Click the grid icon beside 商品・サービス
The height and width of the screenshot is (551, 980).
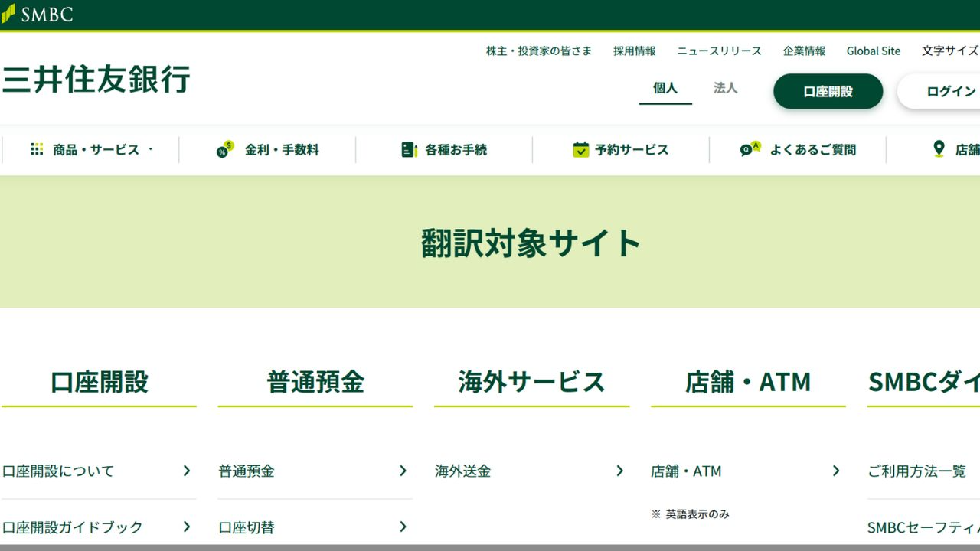coord(37,149)
